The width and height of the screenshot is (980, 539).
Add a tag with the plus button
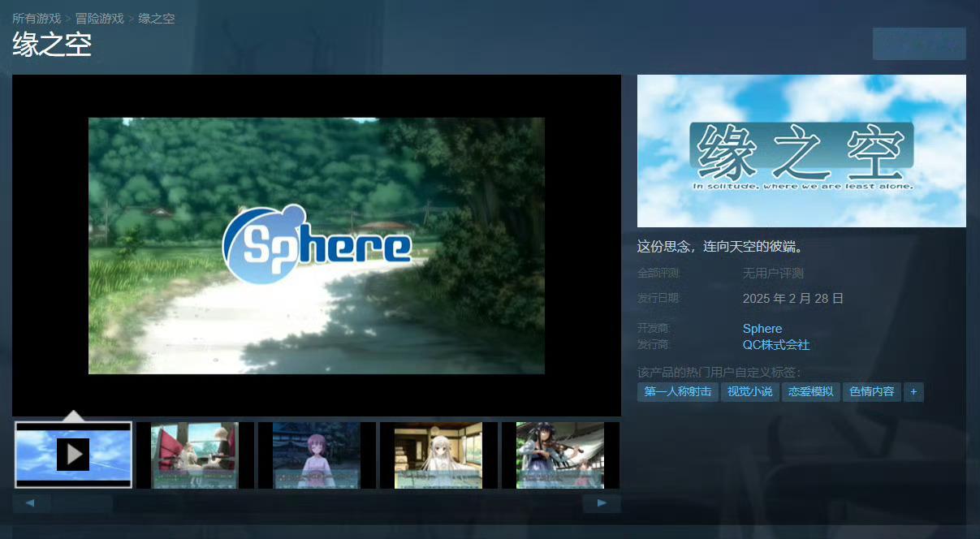click(x=913, y=392)
